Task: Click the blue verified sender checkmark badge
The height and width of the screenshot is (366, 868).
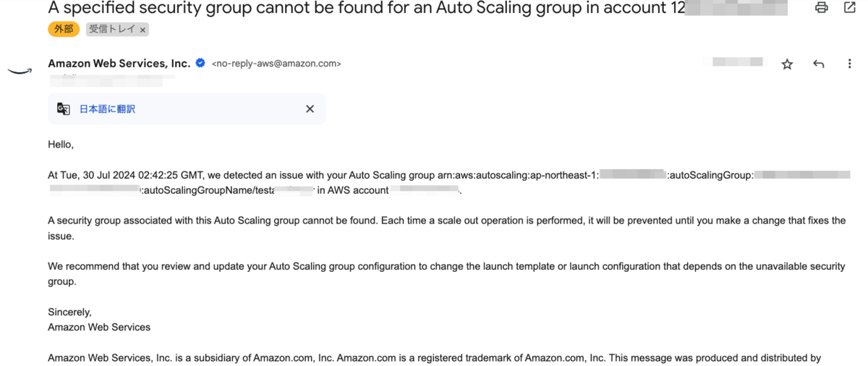Action: pyautogui.click(x=200, y=63)
